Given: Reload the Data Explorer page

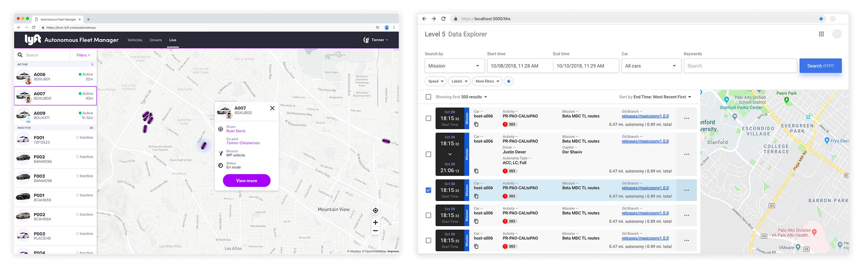Looking at the screenshot, I should pos(443,19).
